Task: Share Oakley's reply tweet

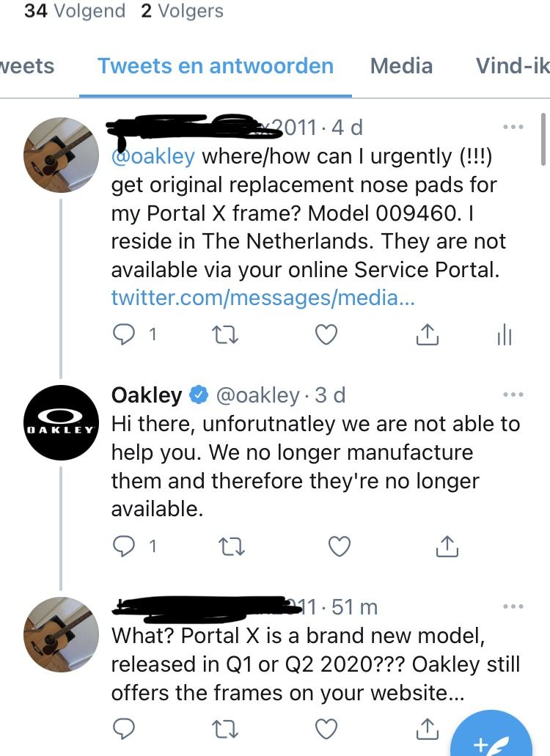Action: 447,546
